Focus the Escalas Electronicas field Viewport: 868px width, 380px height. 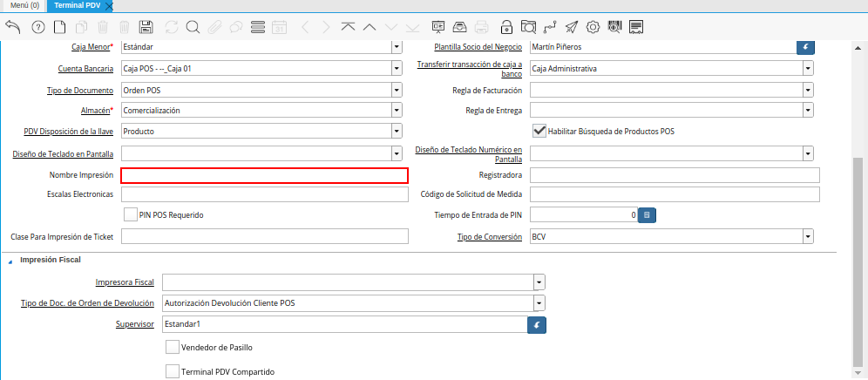[x=265, y=194]
